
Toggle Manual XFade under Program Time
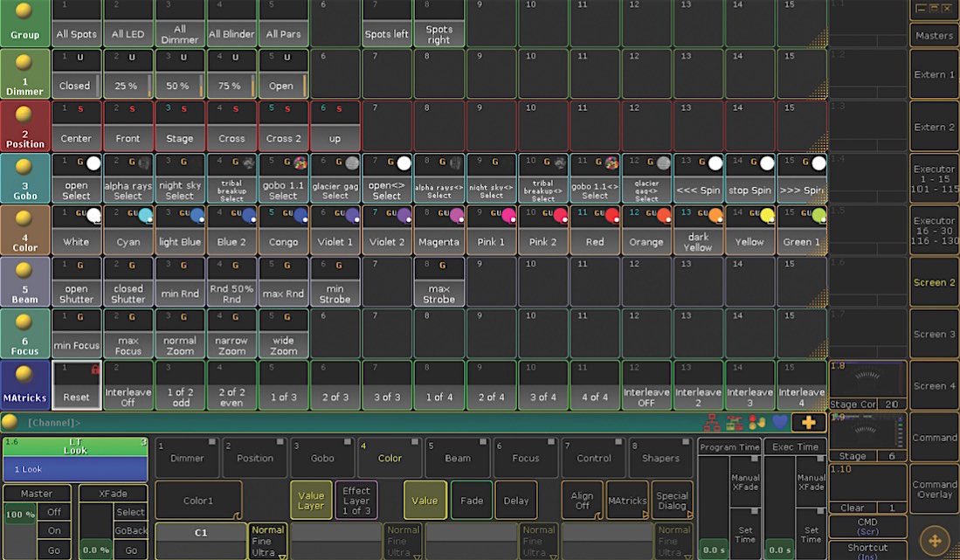pos(745,480)
